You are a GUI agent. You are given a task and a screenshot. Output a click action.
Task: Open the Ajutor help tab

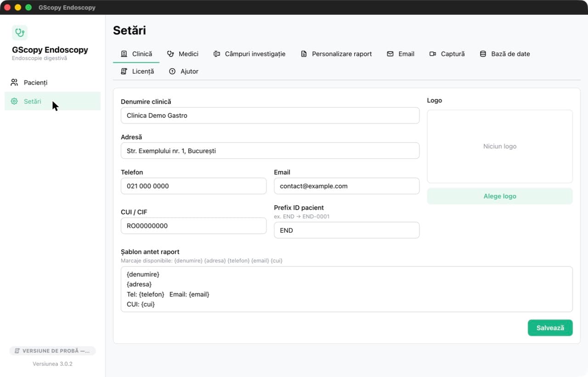pyautogui.click(x=184, y=71)
